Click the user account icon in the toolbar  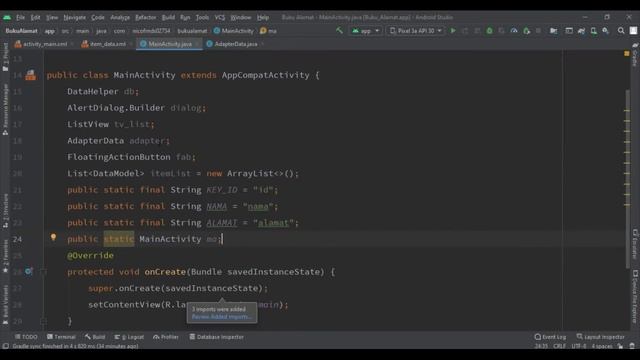pyautogui.click(x=633, y=31)
